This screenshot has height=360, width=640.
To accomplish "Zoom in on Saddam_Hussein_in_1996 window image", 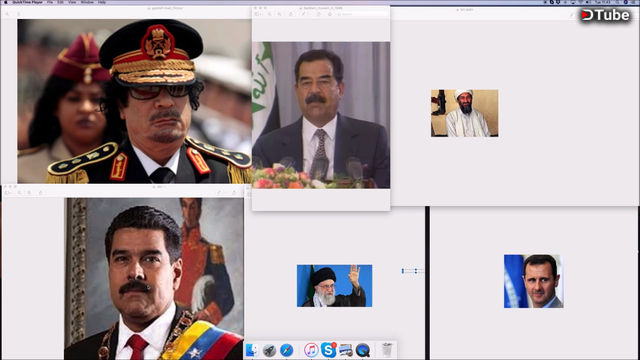I will (x=280, y=14).
